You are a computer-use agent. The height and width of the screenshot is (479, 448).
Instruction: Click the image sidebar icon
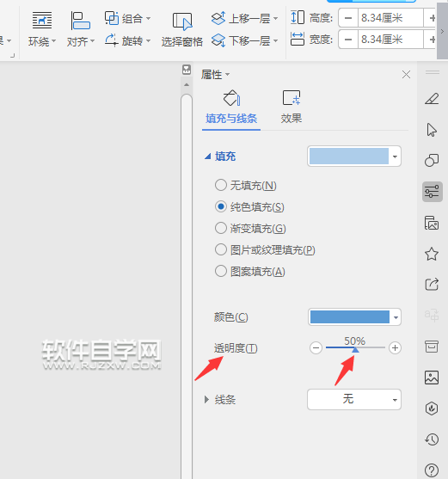coord(432,378)
